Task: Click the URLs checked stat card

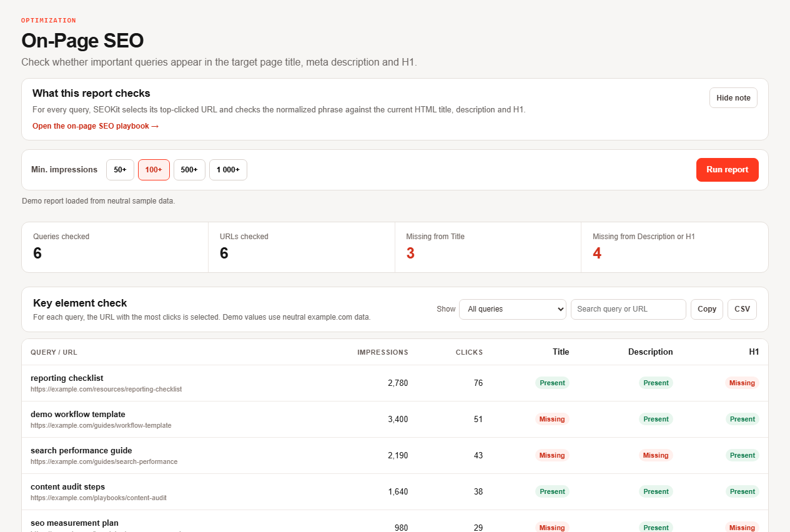Action: (x=302, y=247)
